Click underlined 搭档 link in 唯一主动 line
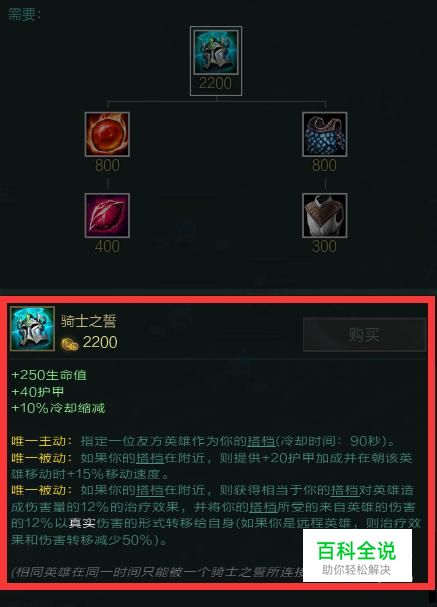This screenshot has height=607, width=437. coord(261,441)
